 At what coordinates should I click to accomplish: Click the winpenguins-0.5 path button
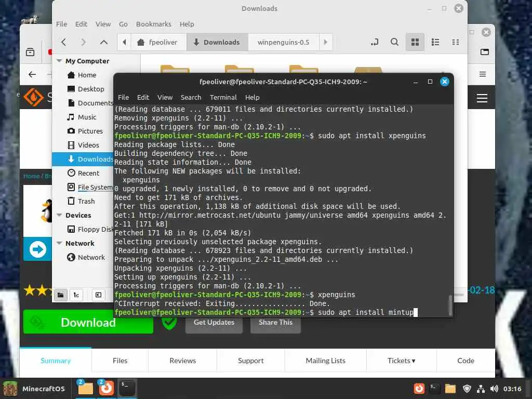click(283, 42)
